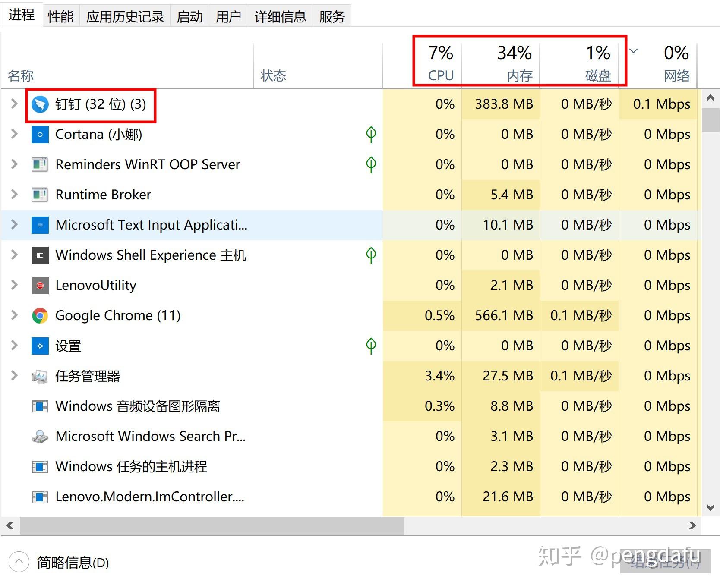
Task: Open the 性能 tab
Action: (x=61, y=16)
